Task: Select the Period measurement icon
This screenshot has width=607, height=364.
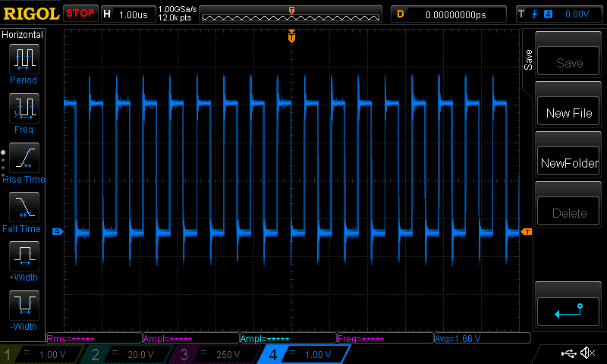Action: click(x=24, y=59)
